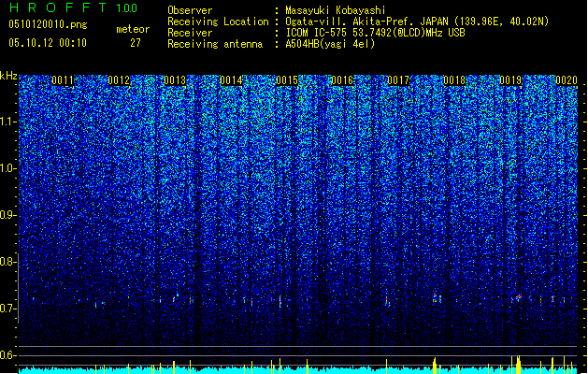Click the A504HB(yagi 4el) antenna text
This screenshot has width=588, height=374.
point(330,44)
